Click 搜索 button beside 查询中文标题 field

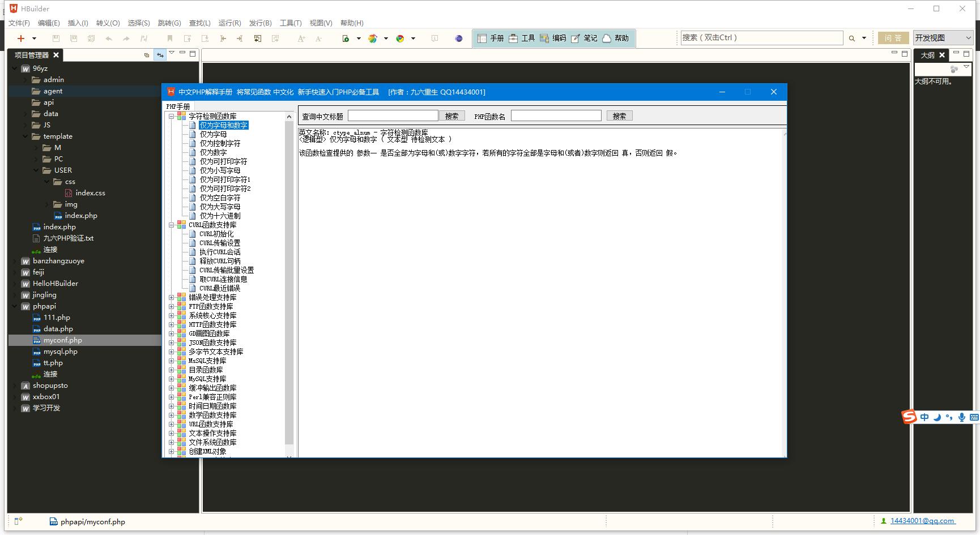click(451, 115)
